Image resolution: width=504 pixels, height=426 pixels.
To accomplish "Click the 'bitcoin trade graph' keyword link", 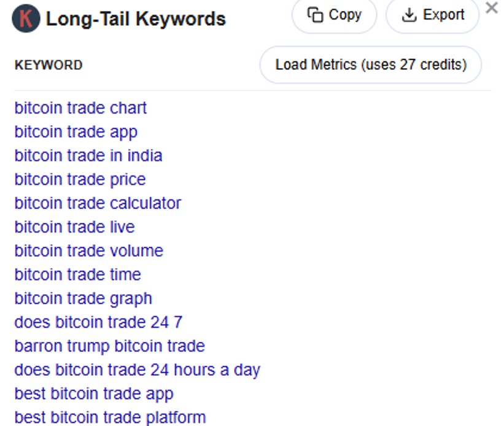I will point(83,299).
